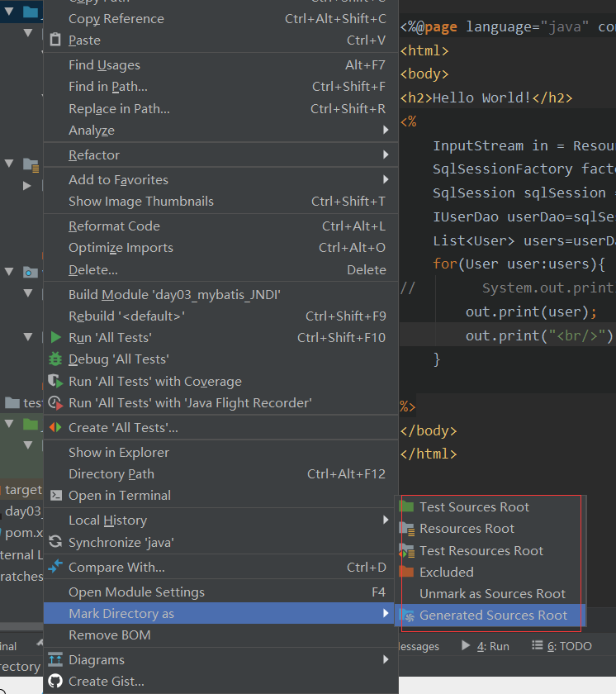The width and height of the screenshot is (616, 694).
Task: Click the web folder icon in project tree
Action: coord(31,272)
